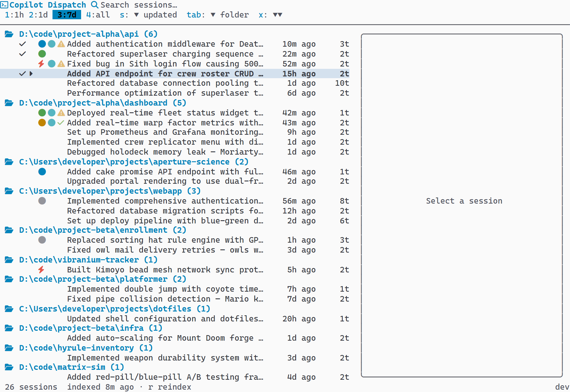570x392 pixels.
Task: Click green check icon on warp factor row
Action: tap(61, 123)
